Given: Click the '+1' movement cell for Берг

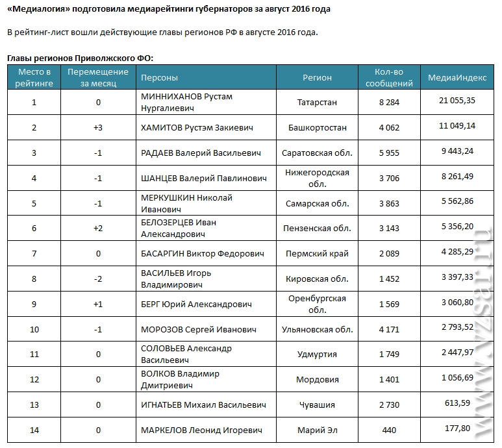Looking at the screenshot, I should [x=98, y=305].
